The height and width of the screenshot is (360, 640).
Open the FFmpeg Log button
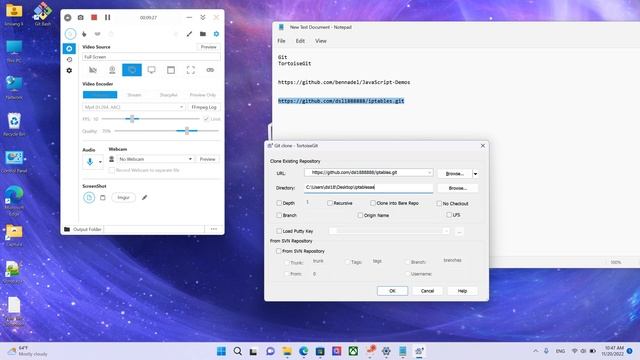click(x=204, y=107)
